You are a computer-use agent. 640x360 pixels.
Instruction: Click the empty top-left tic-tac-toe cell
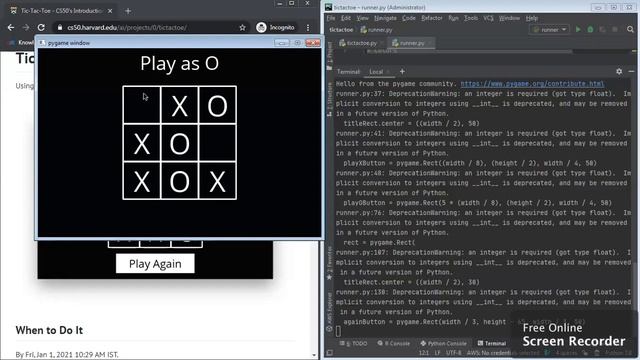pos(142,105)
